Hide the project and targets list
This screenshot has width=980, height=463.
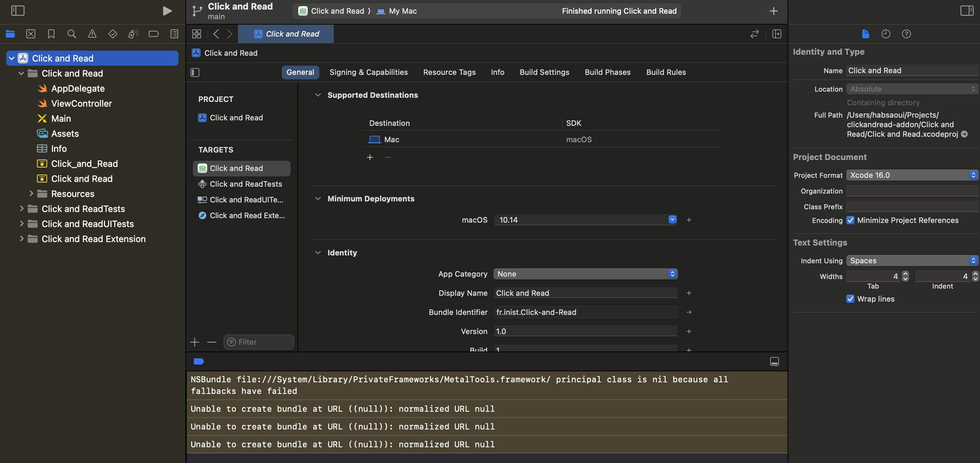(x=195, y=72)
